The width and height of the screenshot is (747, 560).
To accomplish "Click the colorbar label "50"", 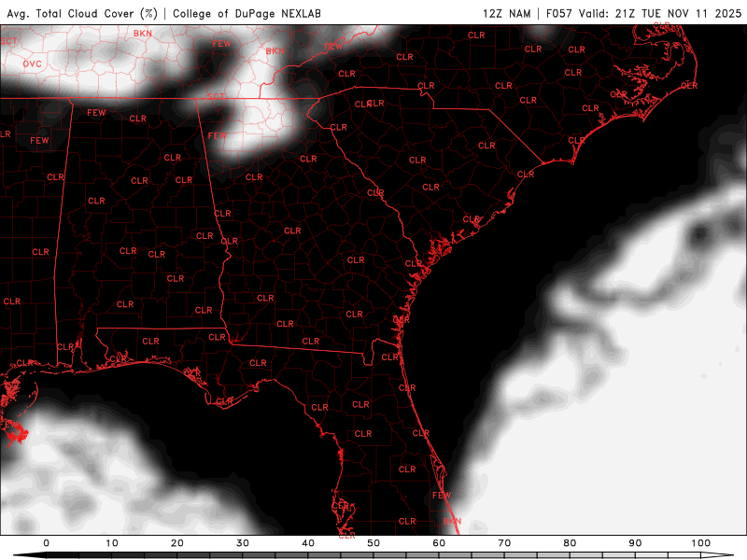I will click(373, 543).
